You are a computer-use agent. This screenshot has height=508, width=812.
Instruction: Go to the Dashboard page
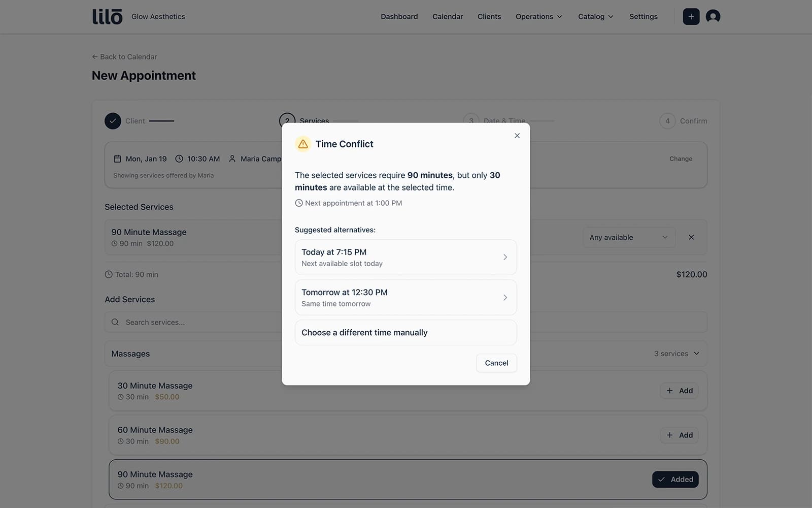tap(399, 16)
